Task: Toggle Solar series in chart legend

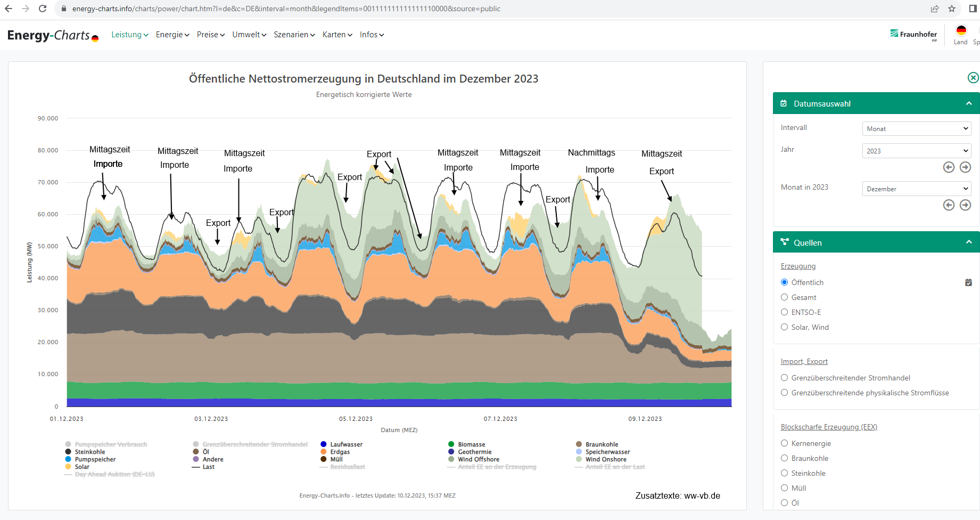Action: [81, 467]
